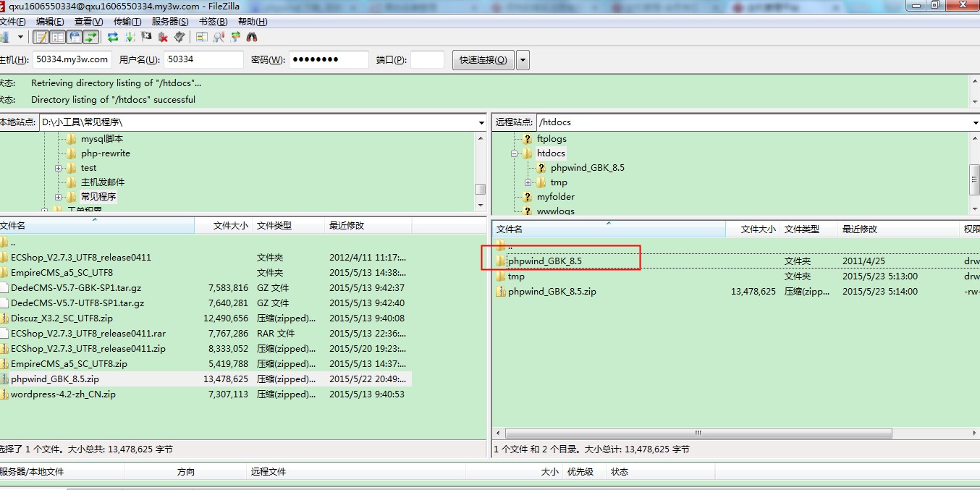The width and height of the screenshot is (980, 490).
Task: Select DedeCMS-V5.7-GBK-SP1.tar.gz file icon
Action: tap(4, 288)
